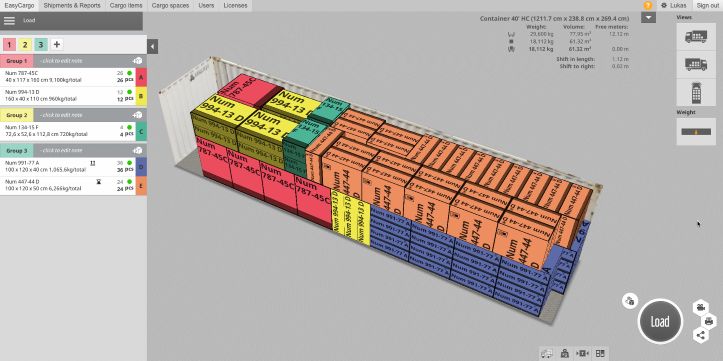Open the Cargo spaces tab
This screenshot has height=361, width=723.
click(170, 6)
